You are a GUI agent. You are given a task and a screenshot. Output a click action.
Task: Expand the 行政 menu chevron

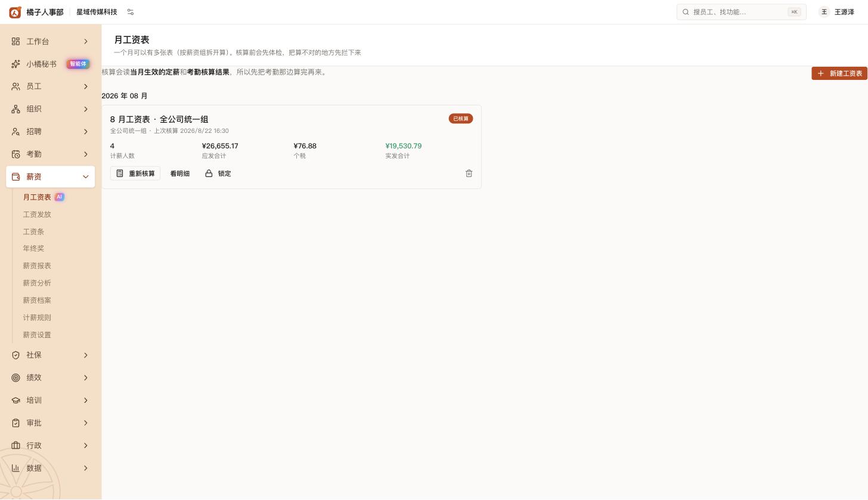click(85, 446)
